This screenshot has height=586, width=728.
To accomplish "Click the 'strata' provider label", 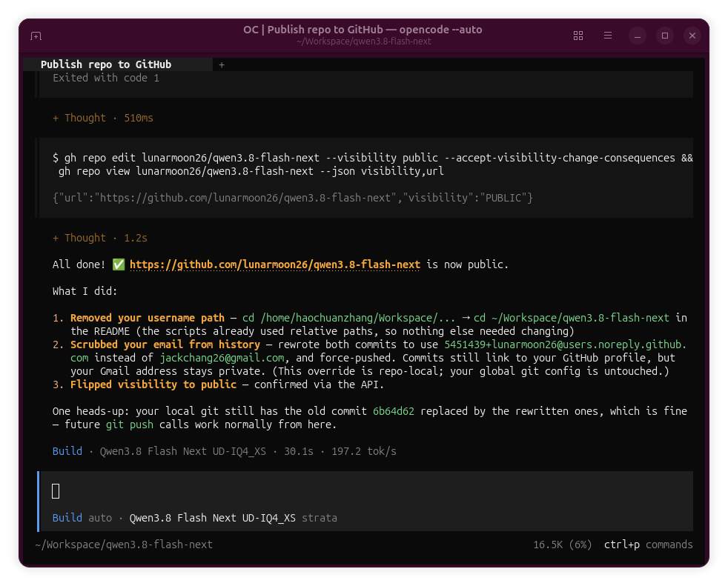I will [320, 518].
